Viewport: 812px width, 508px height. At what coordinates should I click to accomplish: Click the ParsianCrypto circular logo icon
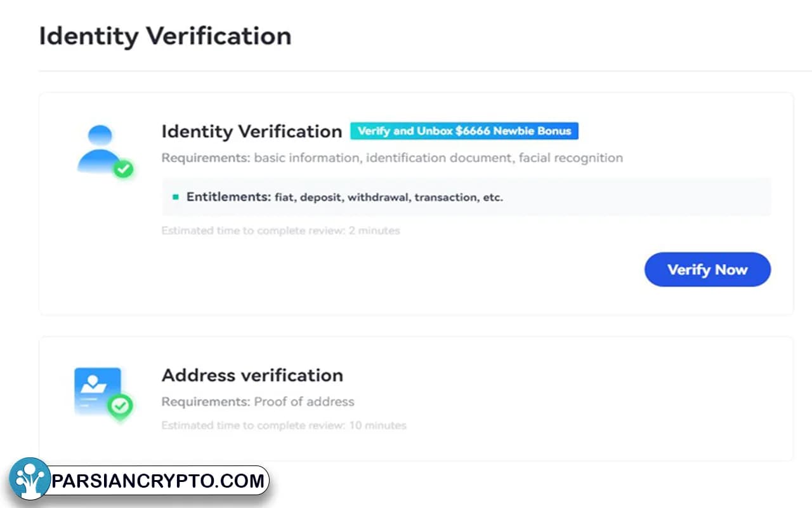click(29, 478)
